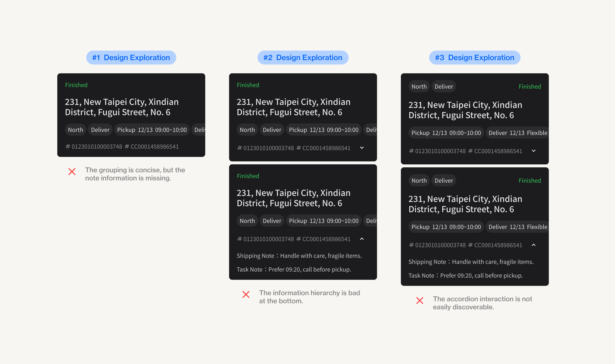The width and height of the screenshot is (615, 364).
Task: Click the North chip in design #1 card
Action: click(75, 130)
